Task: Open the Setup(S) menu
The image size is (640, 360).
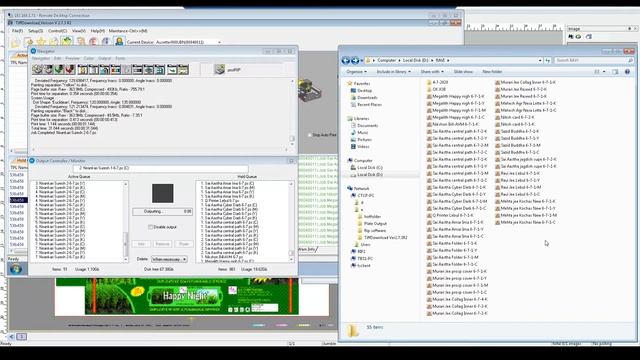Action: point(36,31)
